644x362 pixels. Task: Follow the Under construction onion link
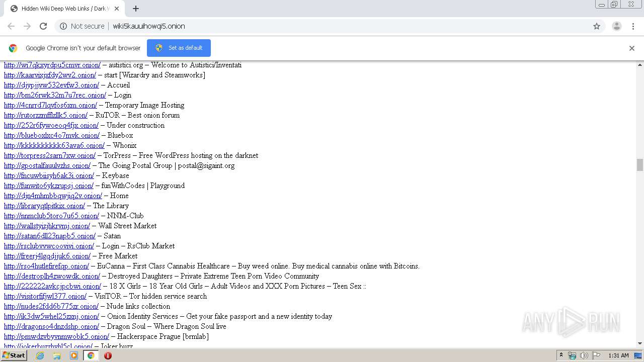point(51,125)
